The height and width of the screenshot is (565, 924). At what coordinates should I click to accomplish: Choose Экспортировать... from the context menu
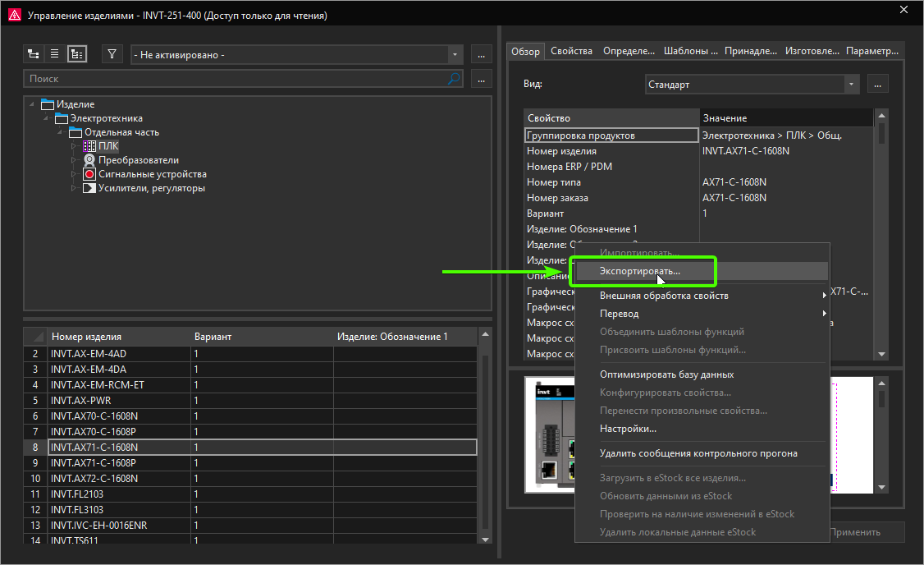click(640, 270)
